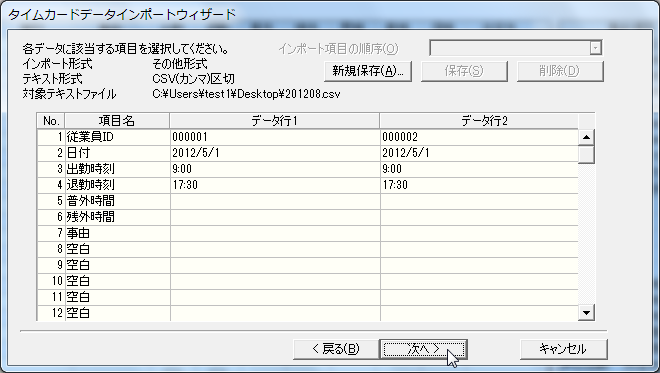Select the 出勤時刻 item cell

117,169
